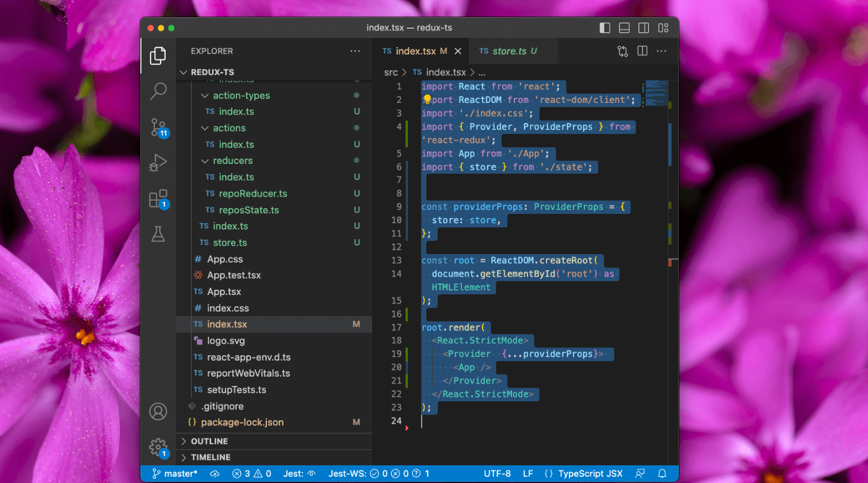Select TypeScript JSX language mode
This screenshot has width=868, height=483.
[583, 474]
